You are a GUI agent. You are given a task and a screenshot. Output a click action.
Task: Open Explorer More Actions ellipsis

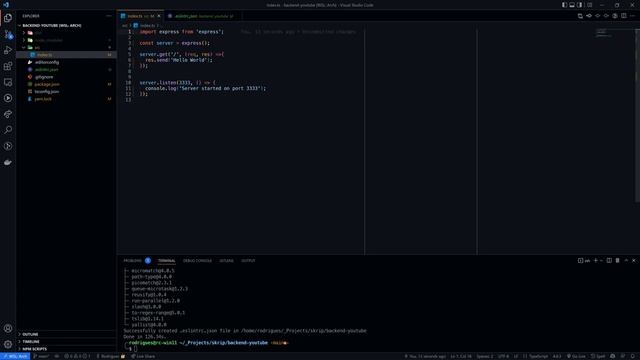(109, 16)
